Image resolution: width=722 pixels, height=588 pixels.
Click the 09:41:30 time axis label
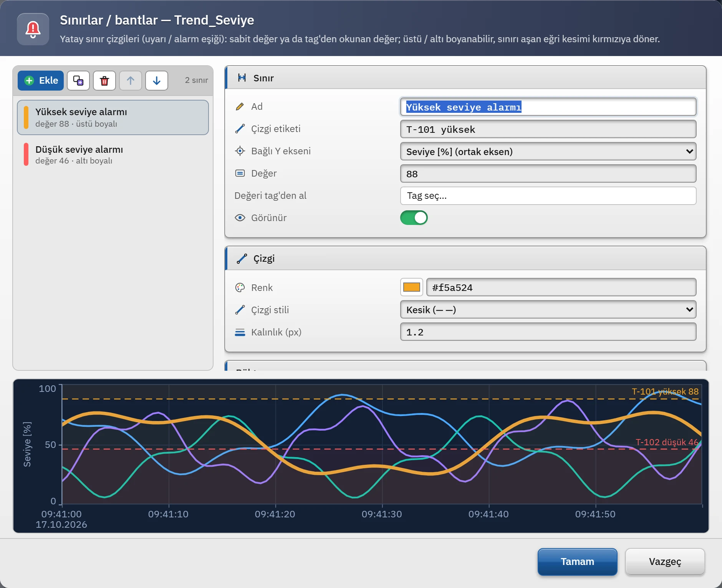point(382,514)
